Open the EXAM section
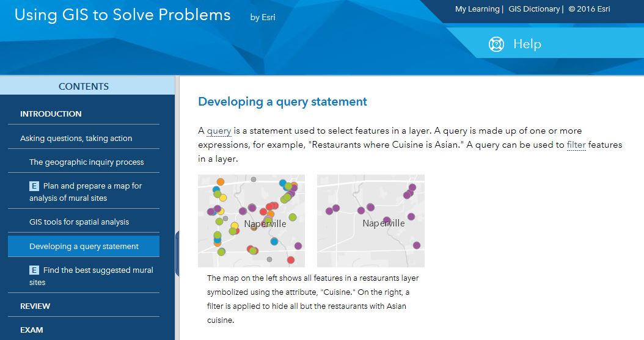 coord(32,330)
